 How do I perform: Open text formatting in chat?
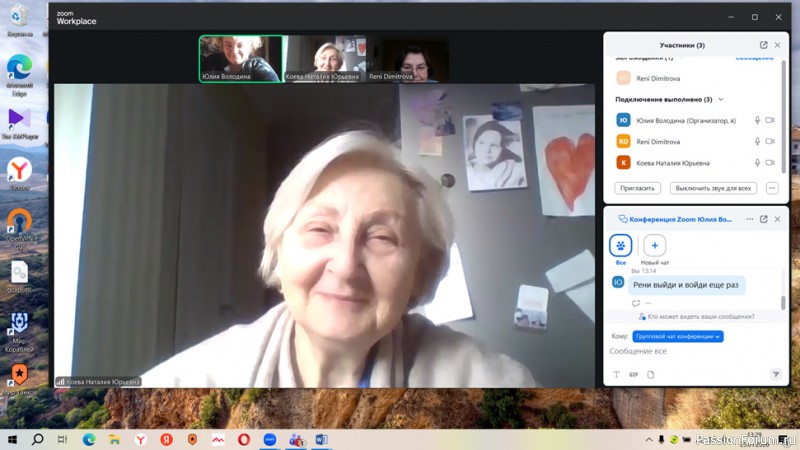click(616, 375)
